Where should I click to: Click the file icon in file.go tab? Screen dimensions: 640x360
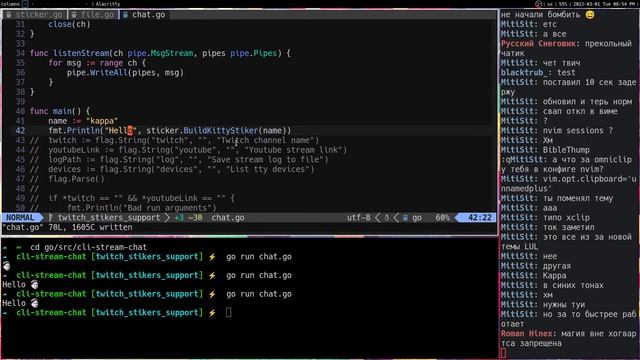tap(74, 15)
